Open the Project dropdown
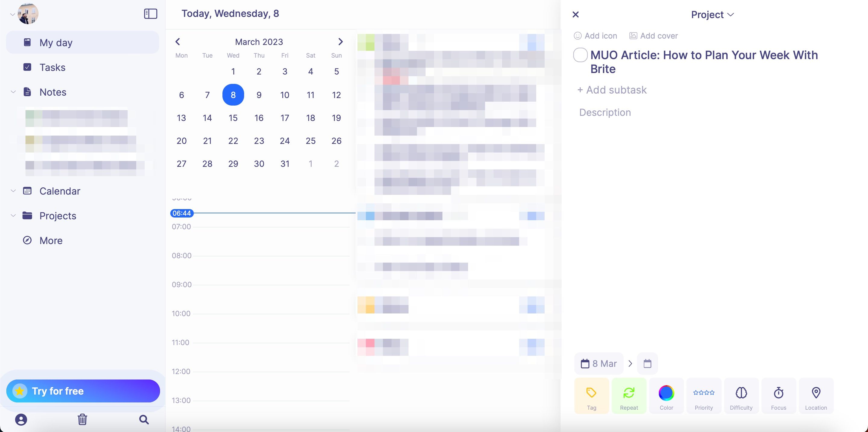The height and width of the screenshot is (432, 868). 712,15
